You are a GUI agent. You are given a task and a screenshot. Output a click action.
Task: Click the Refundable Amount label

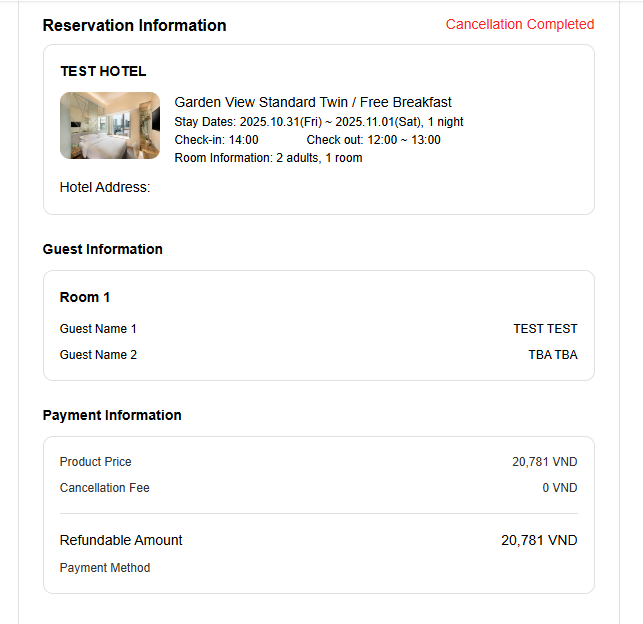click(x=121, y=540)
